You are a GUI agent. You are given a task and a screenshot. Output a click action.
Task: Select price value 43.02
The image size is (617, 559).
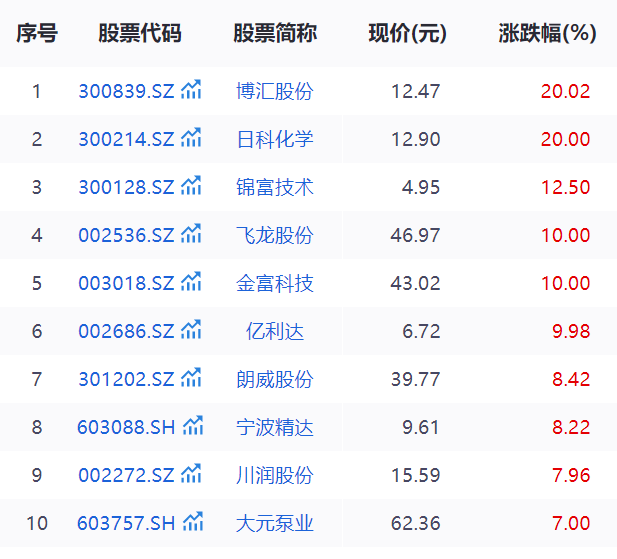(416, 283)
